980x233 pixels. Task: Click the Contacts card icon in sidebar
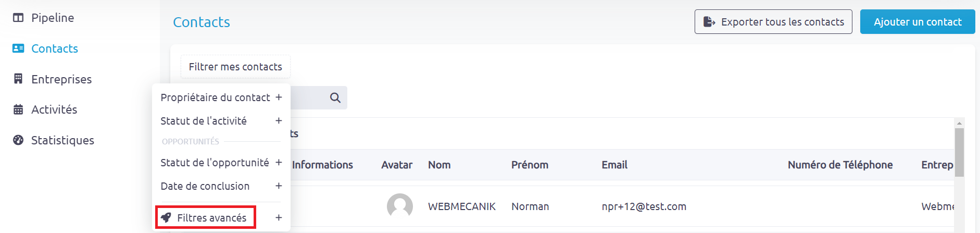[x=18, y=48]
